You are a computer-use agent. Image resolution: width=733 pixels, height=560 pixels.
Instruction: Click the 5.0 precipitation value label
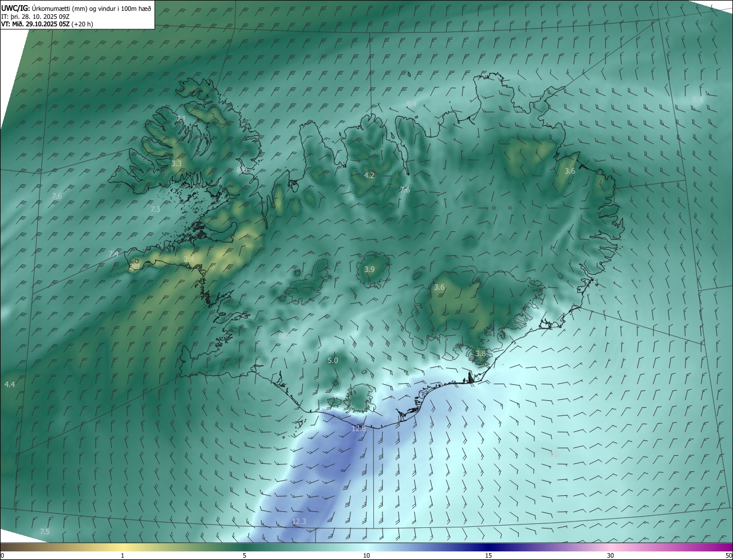(333, 361)
